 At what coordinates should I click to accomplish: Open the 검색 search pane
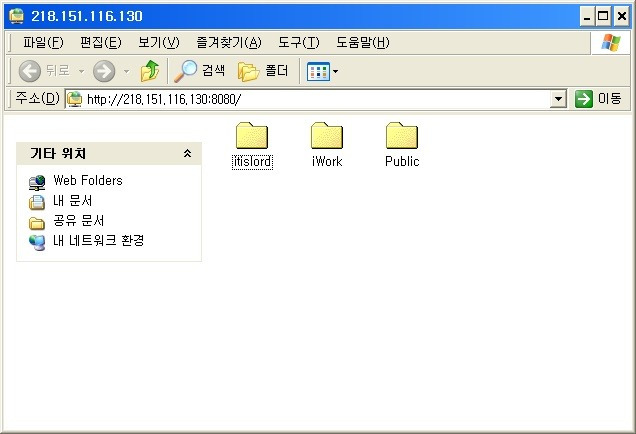coord(200,71)
